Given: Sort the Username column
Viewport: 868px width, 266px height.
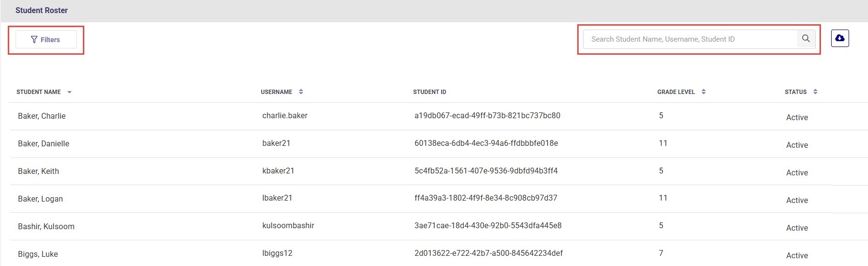Looking at the screenshot, I should click(301, 92).
